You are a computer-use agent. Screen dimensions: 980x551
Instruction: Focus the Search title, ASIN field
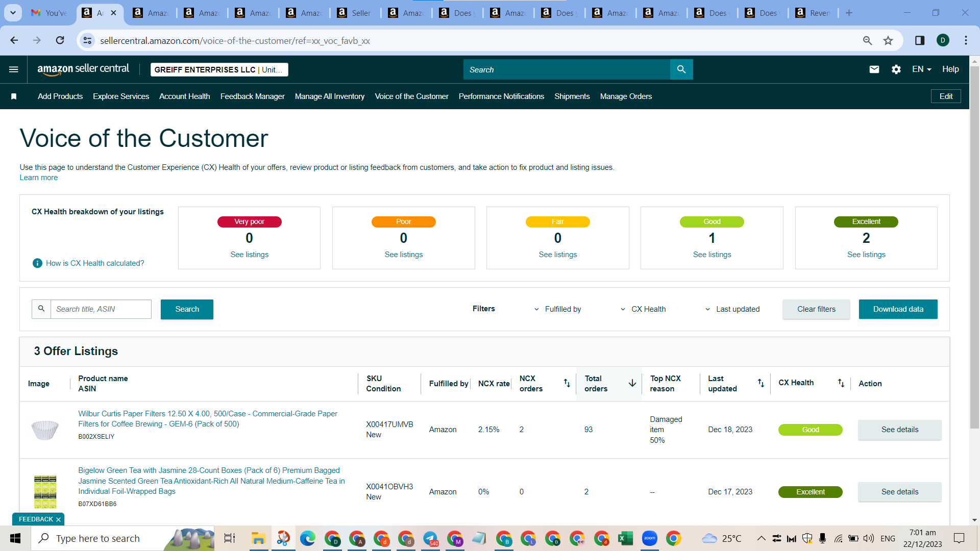(x=101, y=309)
